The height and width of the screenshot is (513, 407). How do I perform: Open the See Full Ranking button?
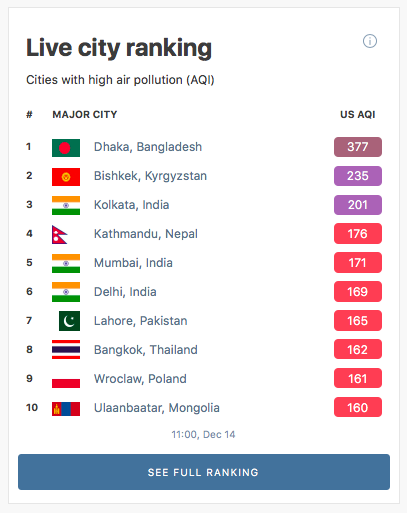(204, 472)
